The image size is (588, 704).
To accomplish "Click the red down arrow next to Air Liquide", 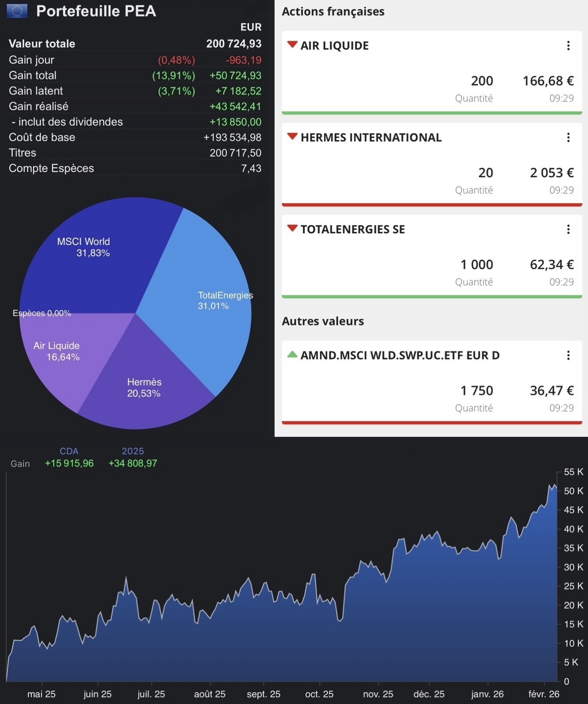I will coord(292,45).
